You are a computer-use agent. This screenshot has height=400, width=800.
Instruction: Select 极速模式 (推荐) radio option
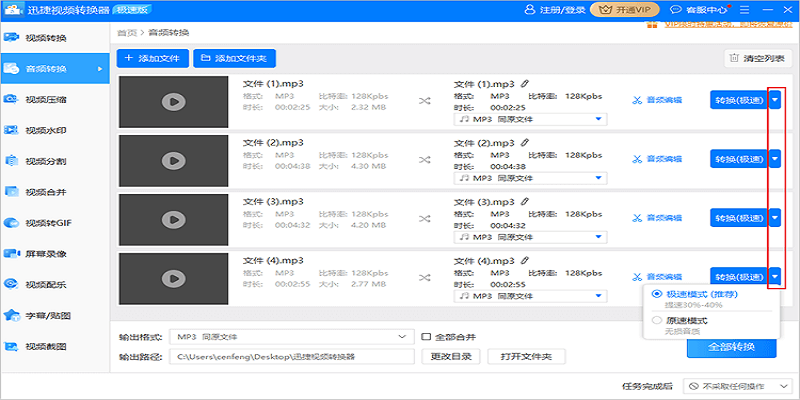[x=656, y=294]
